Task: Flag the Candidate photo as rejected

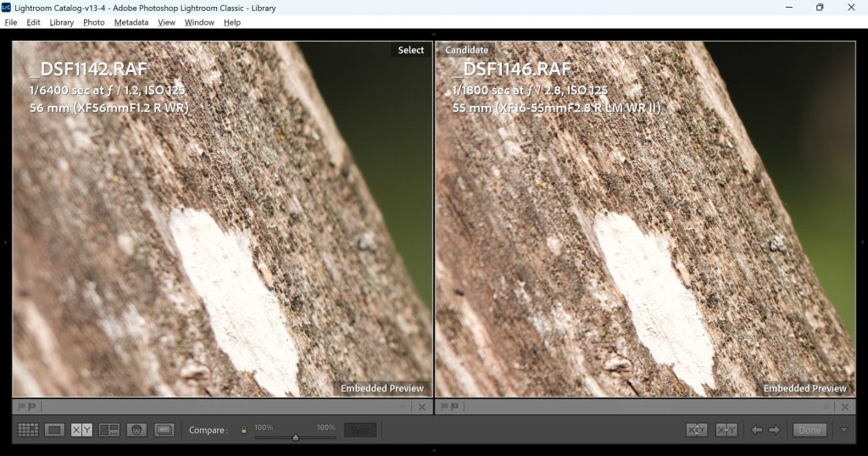Action: point(454,407)
